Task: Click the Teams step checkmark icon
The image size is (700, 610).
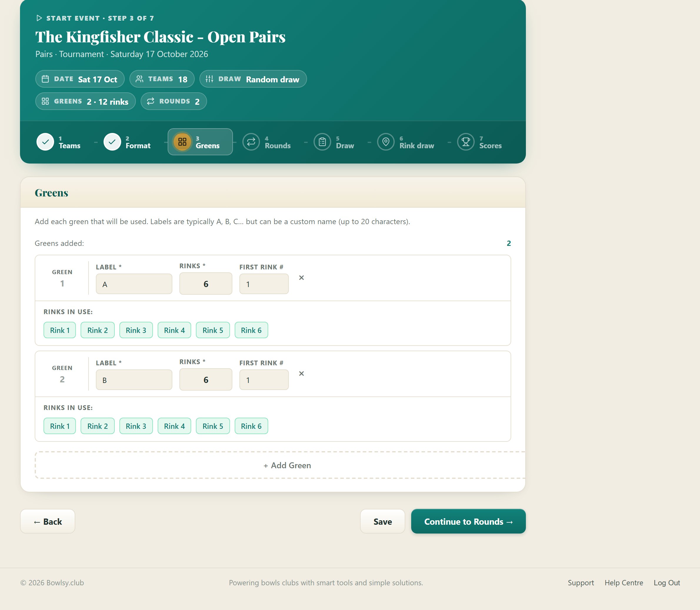Action: [45, 142]
